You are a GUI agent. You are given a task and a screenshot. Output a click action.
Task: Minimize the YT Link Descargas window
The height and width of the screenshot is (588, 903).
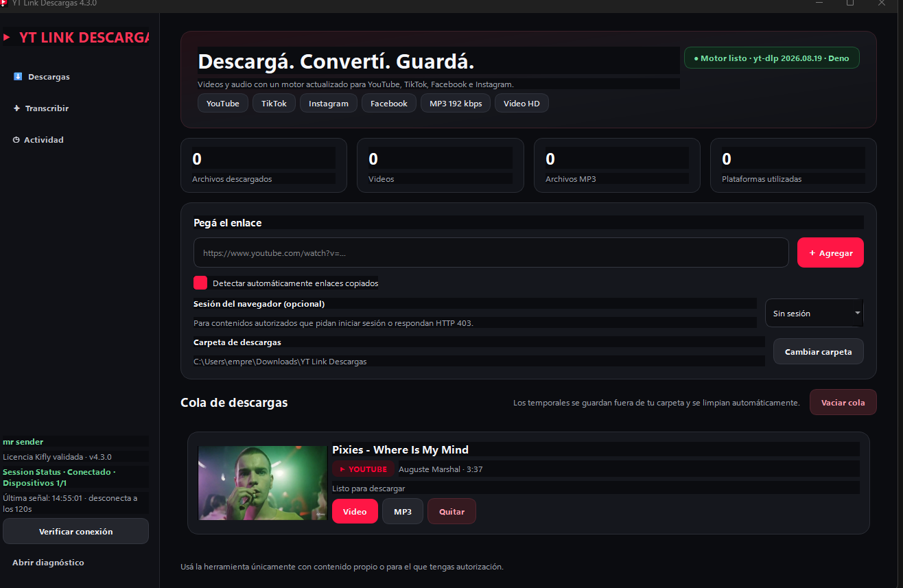point(819,3)
